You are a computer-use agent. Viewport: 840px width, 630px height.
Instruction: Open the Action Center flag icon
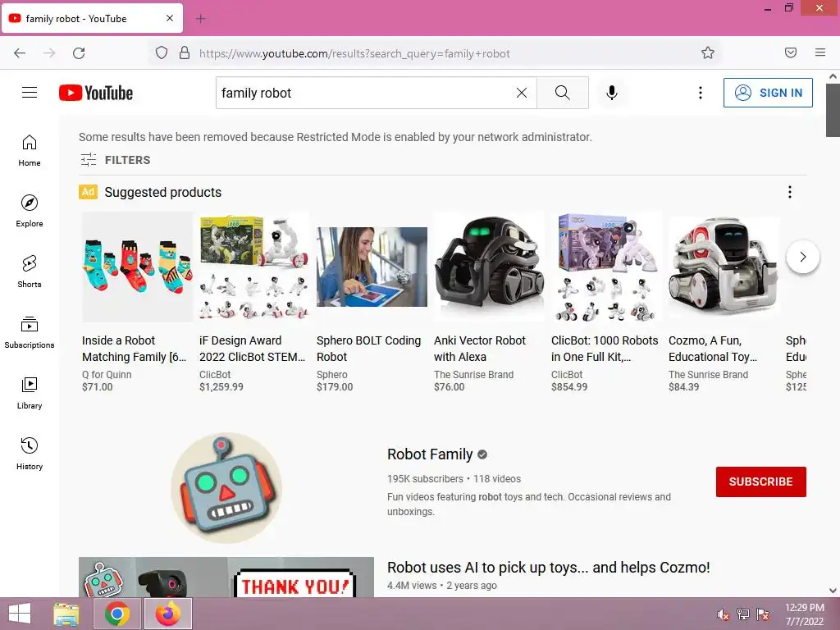(x=763, y=614)
